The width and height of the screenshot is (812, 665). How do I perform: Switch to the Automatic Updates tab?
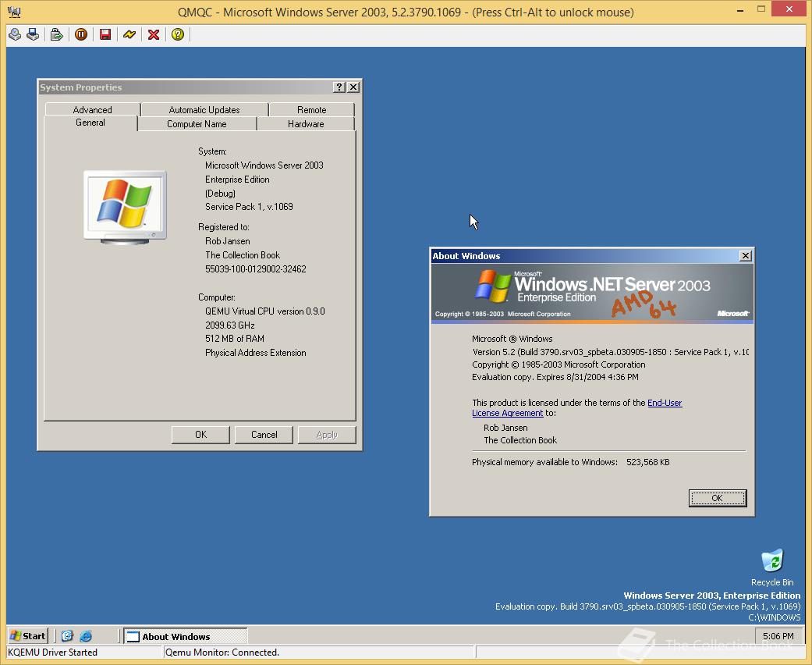[x=204, y=109]
